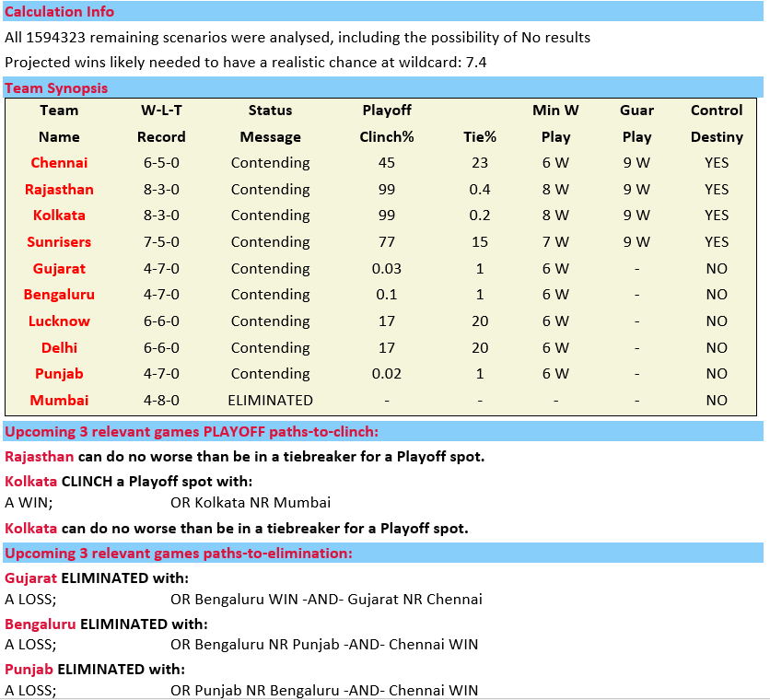Select the Gujarat team name in table
This screenshot has height=700, width=770.
pyautogui.click(x=59, y=268)
